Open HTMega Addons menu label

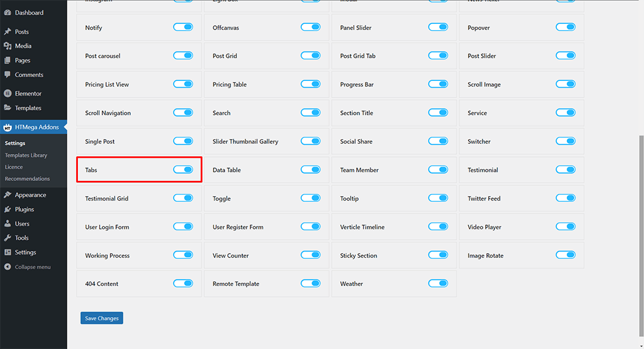pyautogui.click(x=37, y=128)
